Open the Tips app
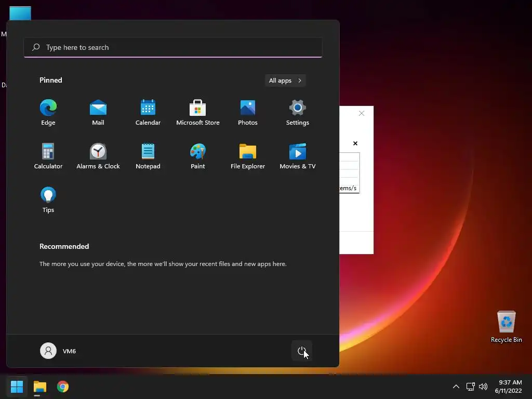This screenshot has height=399, width=532. pos(48,200)
